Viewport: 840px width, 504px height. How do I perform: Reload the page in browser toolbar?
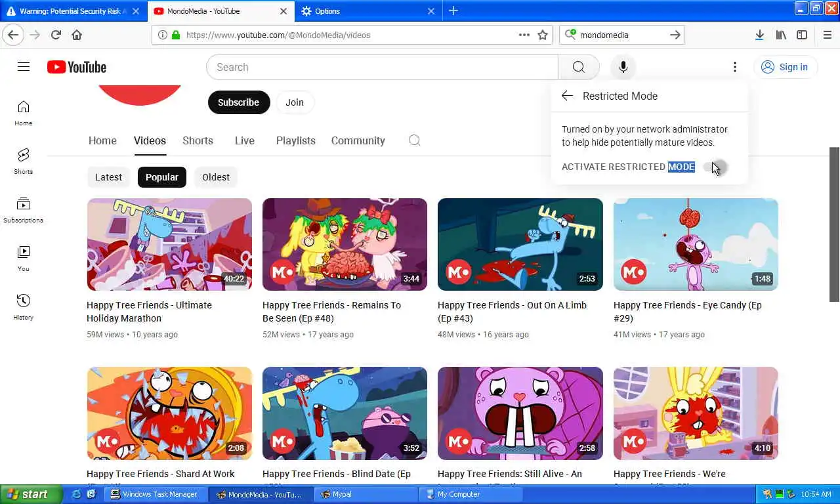pyautogui.click(x=56, y=35)
